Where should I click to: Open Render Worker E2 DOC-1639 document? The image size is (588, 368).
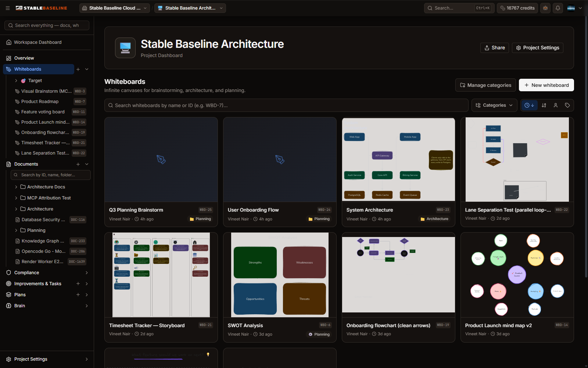point(51,262)
